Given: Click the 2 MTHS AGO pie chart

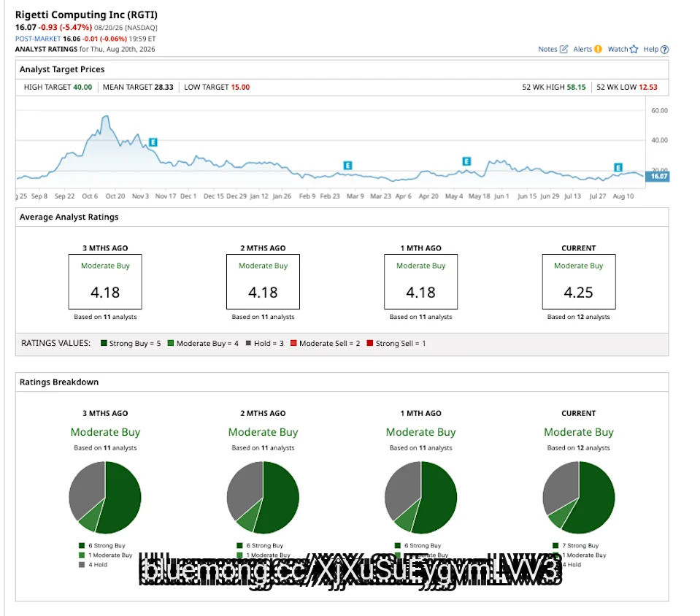Looking at the screenshot, I should pos(263,497).
